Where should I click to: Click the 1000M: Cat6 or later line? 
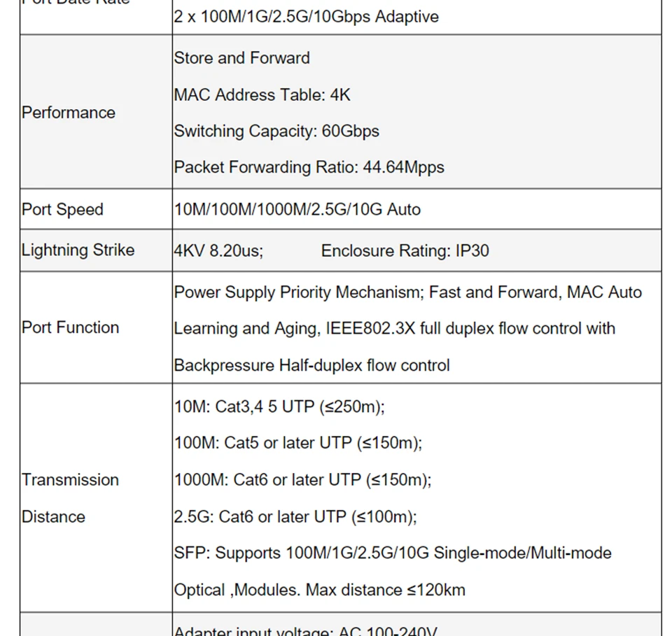click(x=302, y=480)
